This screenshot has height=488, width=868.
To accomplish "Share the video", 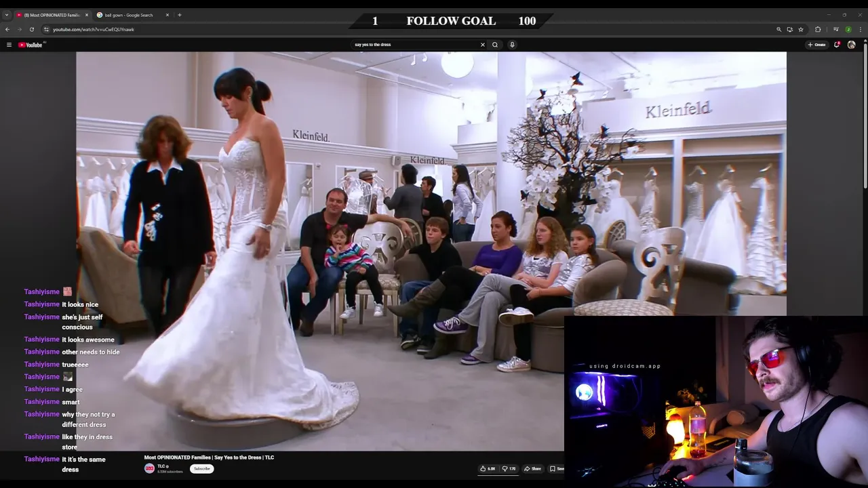I will (x=532, y=468).
